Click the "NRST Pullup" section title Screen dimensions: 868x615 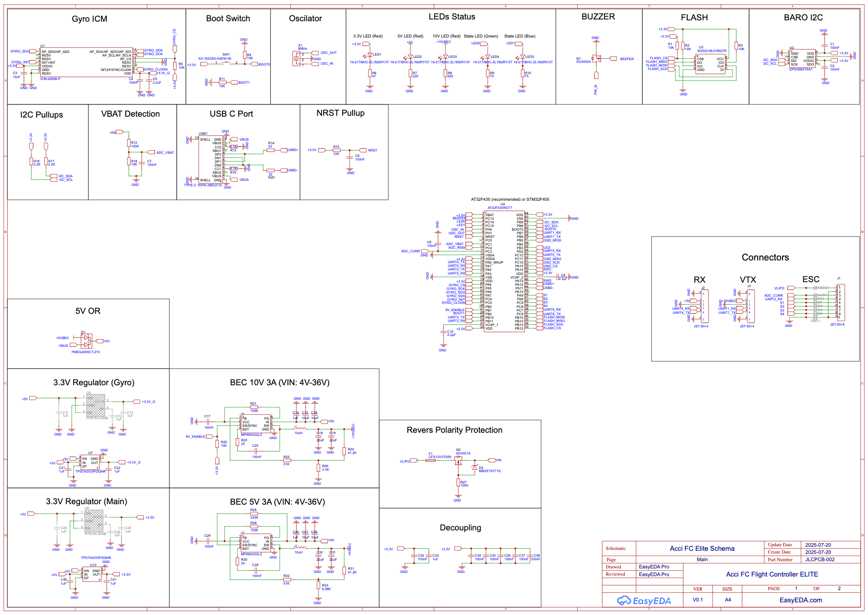pyautogui.click(x=340, y=113)
